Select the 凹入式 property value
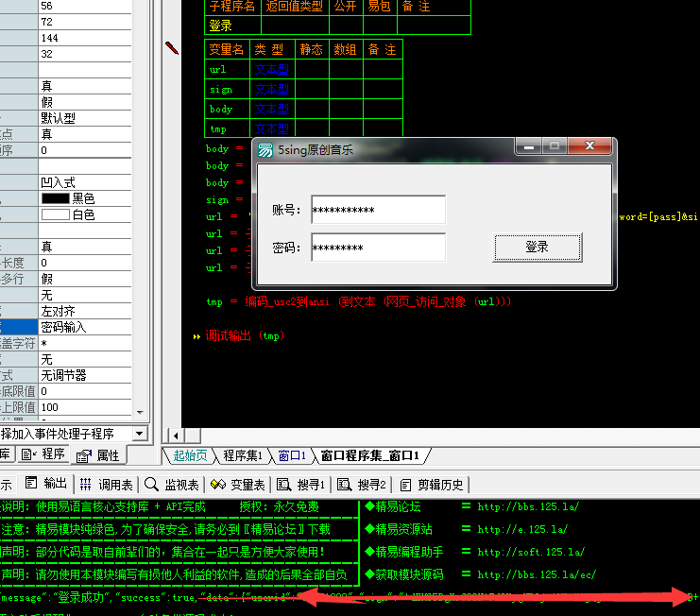The image size is (700, 616). (85, 182)
